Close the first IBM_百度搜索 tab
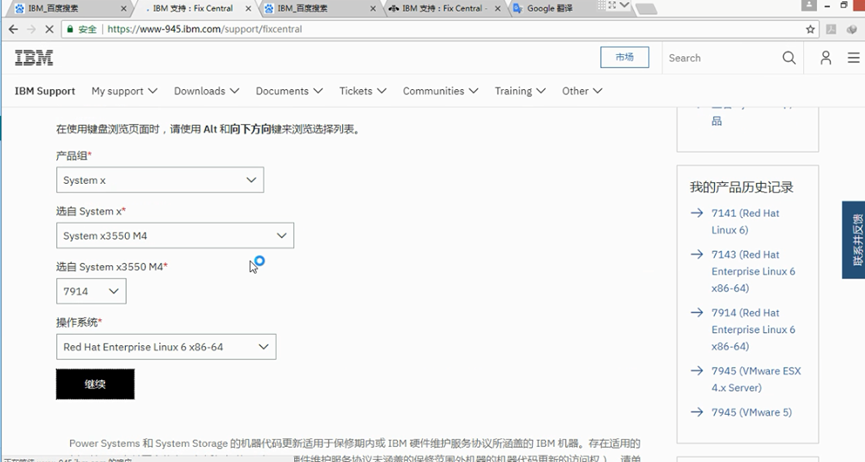Image resolution: width=865 pixels, height=462 pixels. pyautogui.click(x=124, y=8)
